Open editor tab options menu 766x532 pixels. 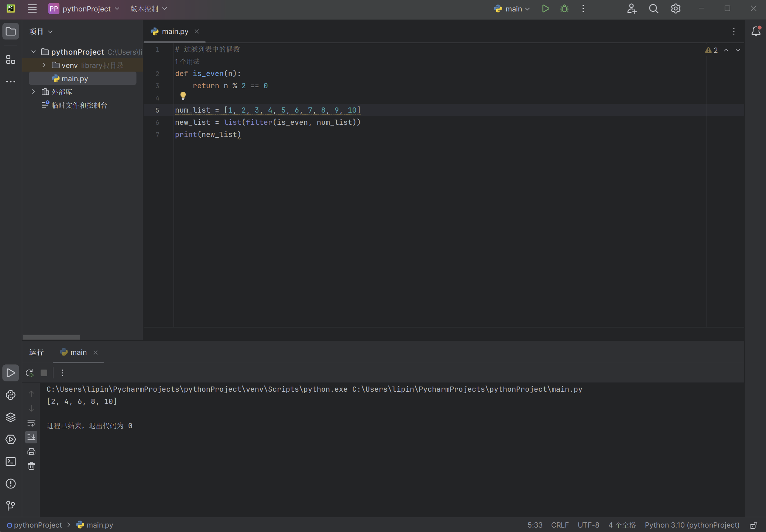tap(734, 31)
